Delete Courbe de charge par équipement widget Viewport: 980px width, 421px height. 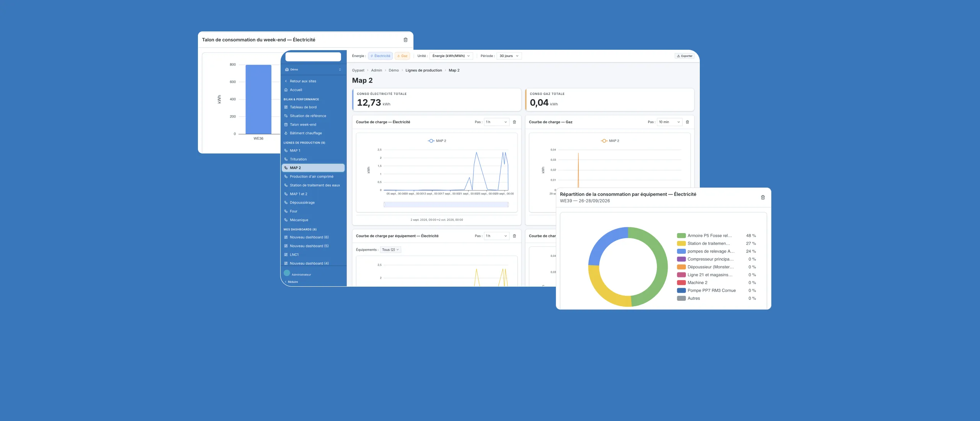click(x=514, y=236)
